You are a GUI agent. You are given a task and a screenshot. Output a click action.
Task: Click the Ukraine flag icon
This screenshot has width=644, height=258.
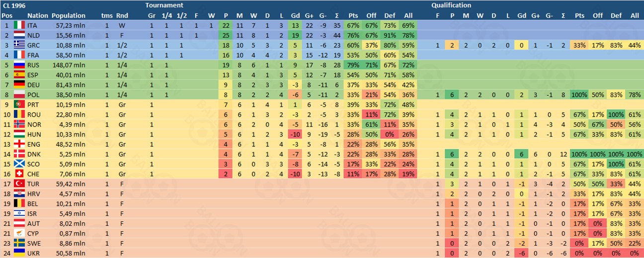(19, 254)
